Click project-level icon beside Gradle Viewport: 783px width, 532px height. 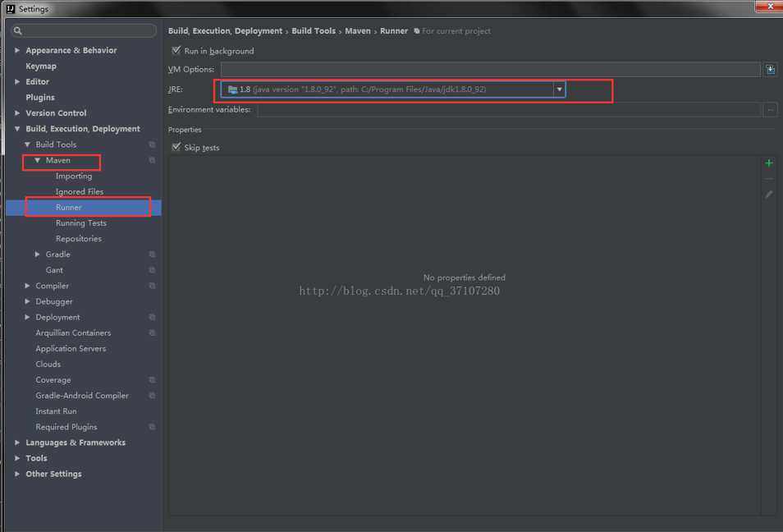(x=152, y=255)
